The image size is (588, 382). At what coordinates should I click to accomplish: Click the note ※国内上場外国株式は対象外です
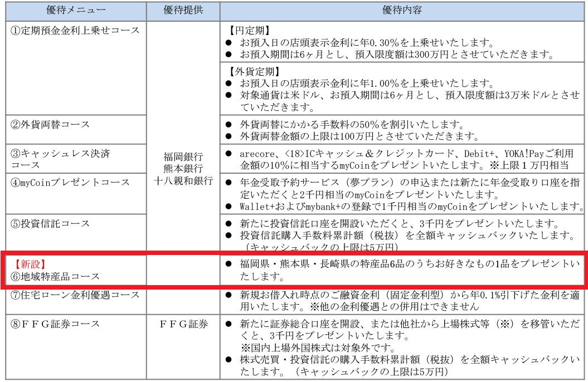318,348
